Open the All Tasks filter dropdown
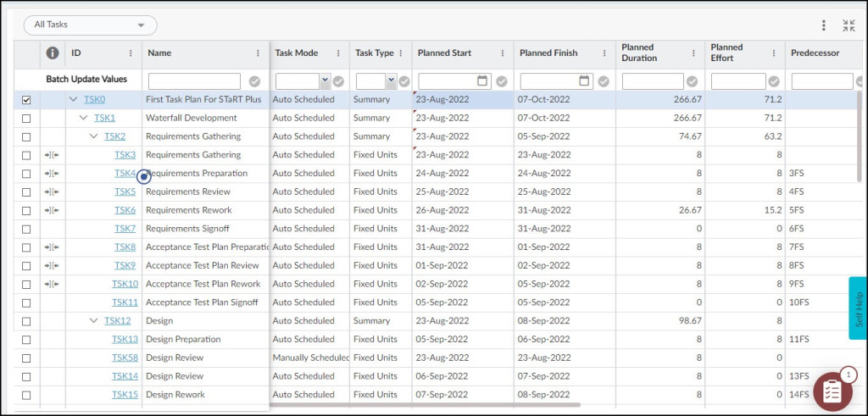 click(x=90, y=25)
